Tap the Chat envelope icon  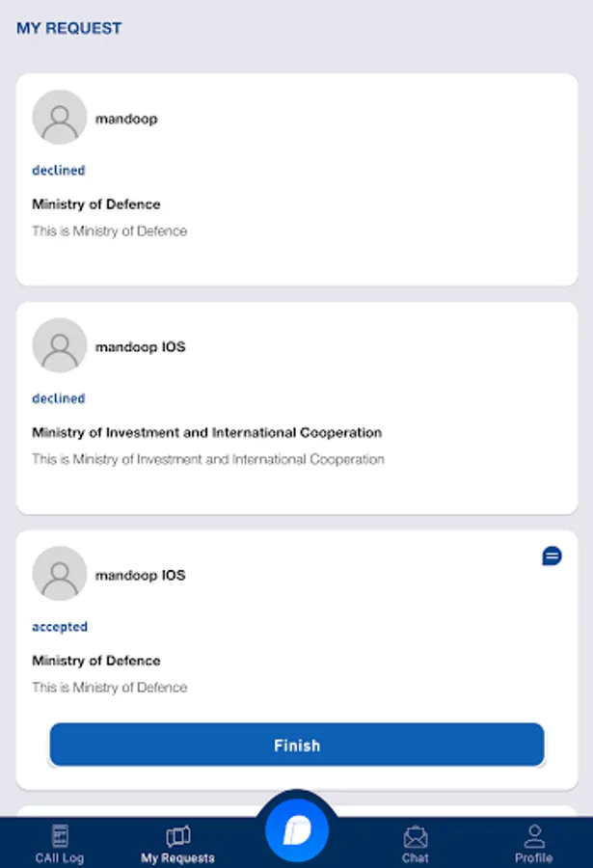(x=416, y=835)
